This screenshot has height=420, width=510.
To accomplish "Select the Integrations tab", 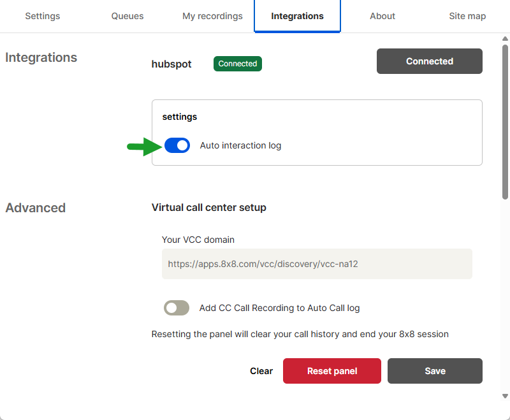I will (297, 16).
